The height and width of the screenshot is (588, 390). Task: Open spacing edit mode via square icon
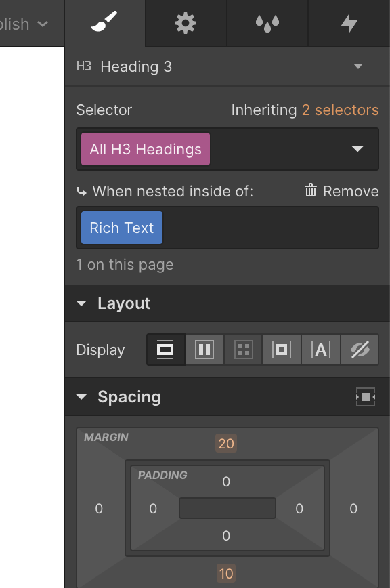365,397
